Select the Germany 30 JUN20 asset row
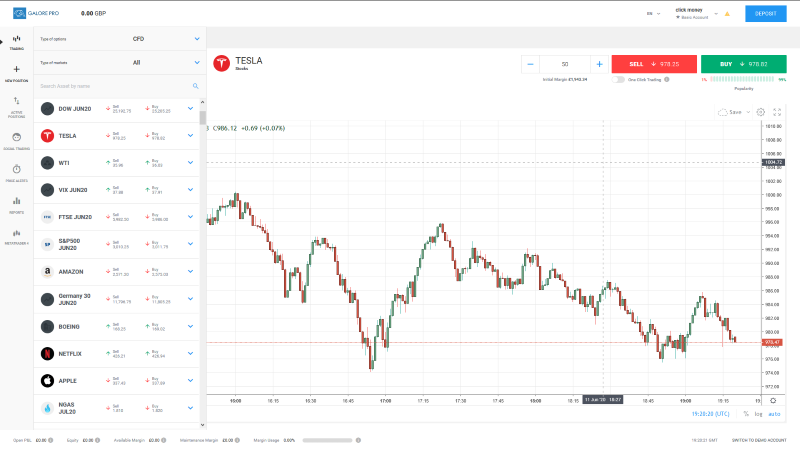This screenshot has width=800, height=450. pyautogui.click(x=116, y=299)
